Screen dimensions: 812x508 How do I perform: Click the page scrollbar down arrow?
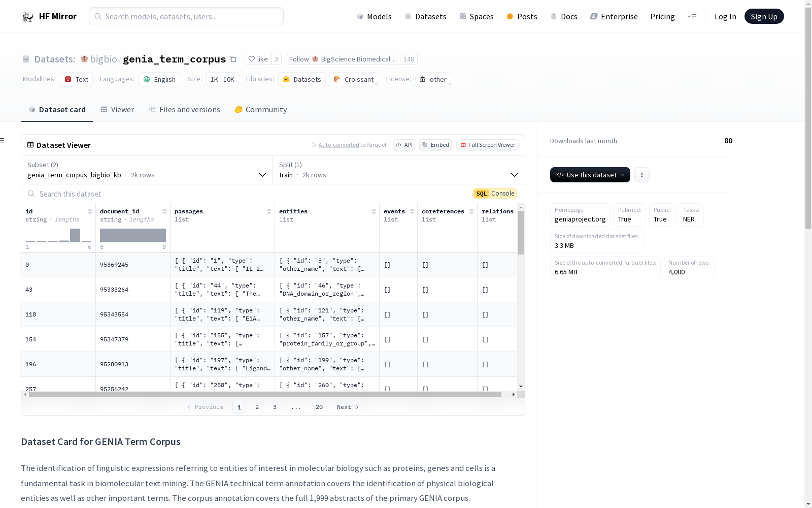(808, 504)
